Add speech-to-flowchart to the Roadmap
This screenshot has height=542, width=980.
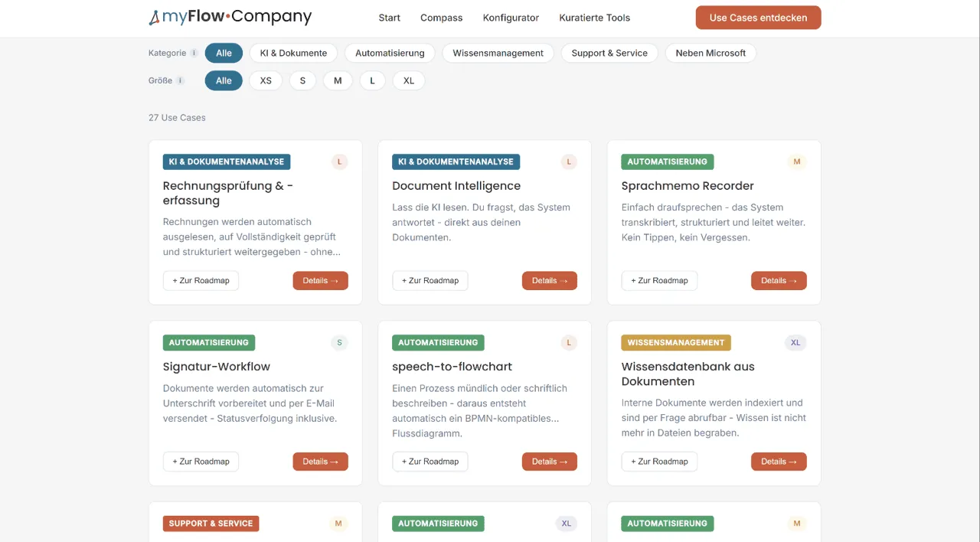pos(430,462)
